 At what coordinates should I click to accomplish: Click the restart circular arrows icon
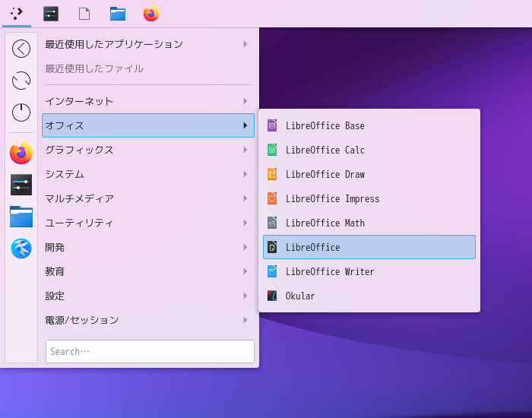coord(21,81)
